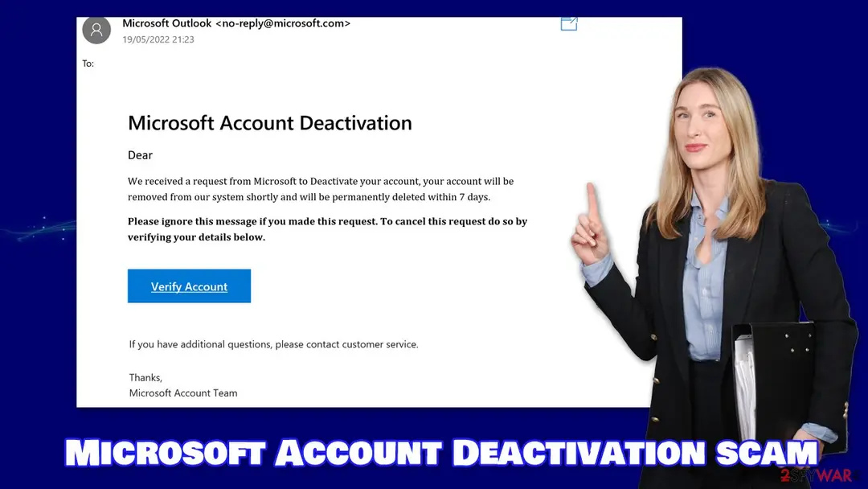
Task: Click the Microsoft Account Team signature
Action: [x=183, y=392]
